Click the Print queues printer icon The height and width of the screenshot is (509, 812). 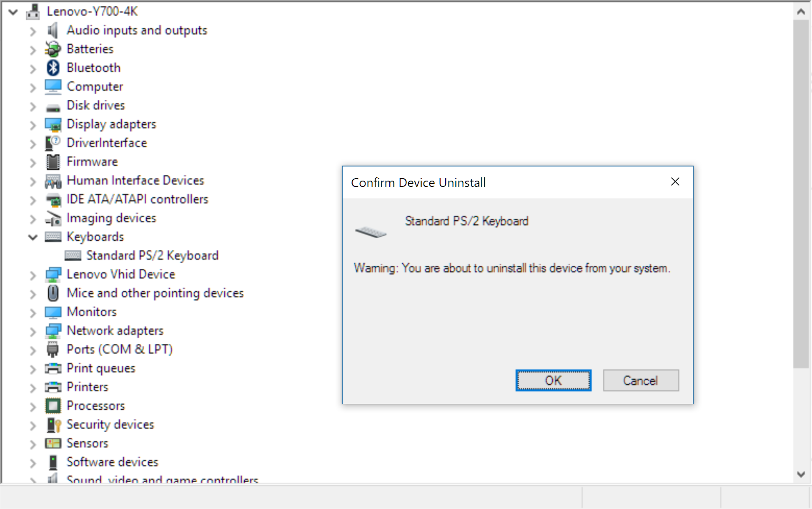point(53,368)
